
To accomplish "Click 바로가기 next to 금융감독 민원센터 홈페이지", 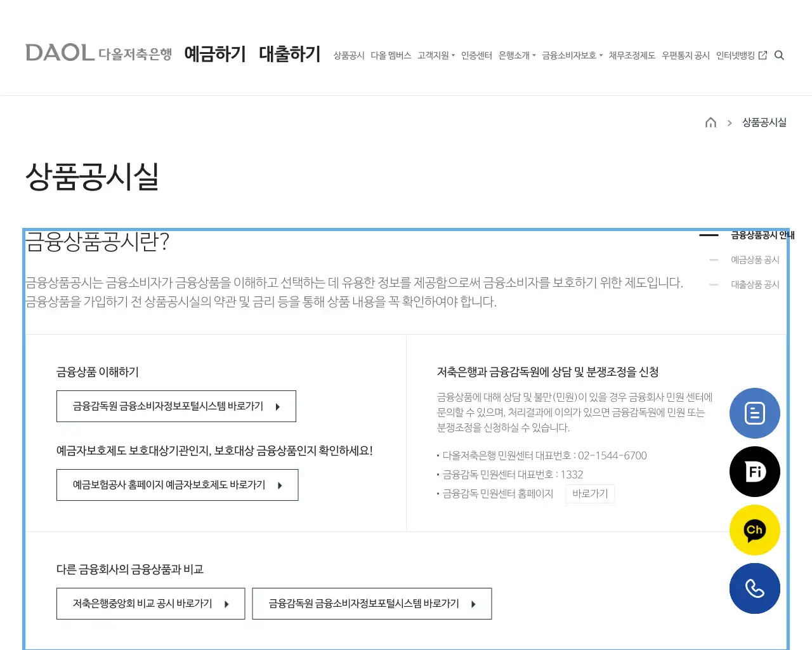I will [590, 494].
